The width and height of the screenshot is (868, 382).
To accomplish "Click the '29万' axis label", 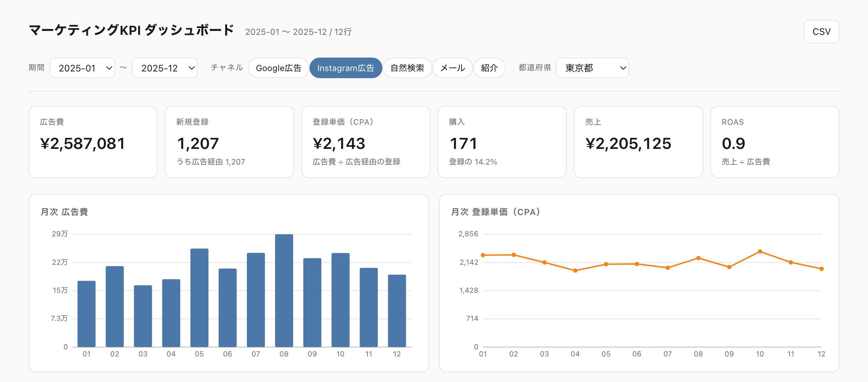I will coord(60,234).
